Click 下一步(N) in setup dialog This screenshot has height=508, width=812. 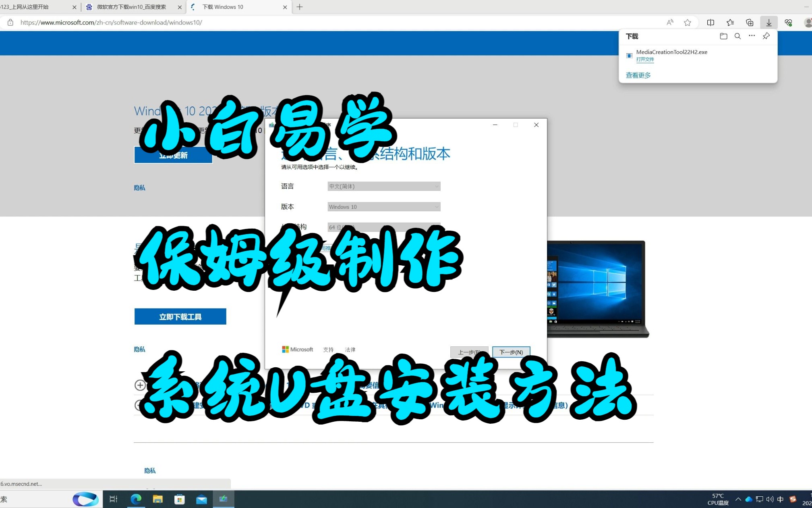(511, 352)
